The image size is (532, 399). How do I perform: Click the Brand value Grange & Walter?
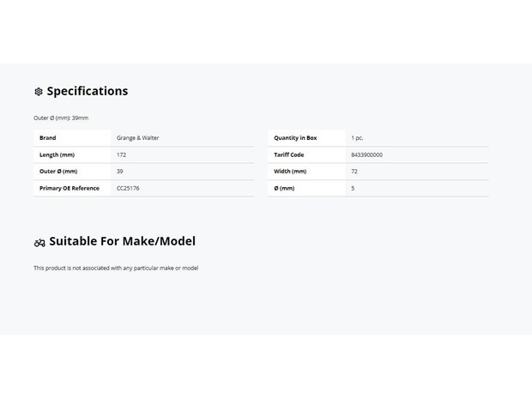pos(138,138)
